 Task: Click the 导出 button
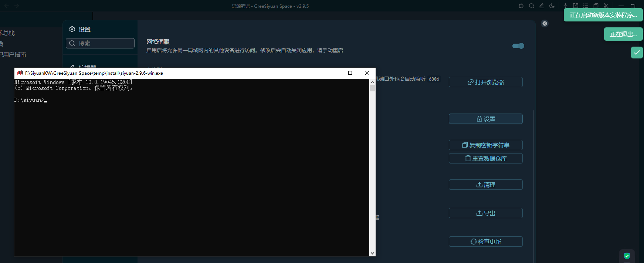[x=485, y=213]
